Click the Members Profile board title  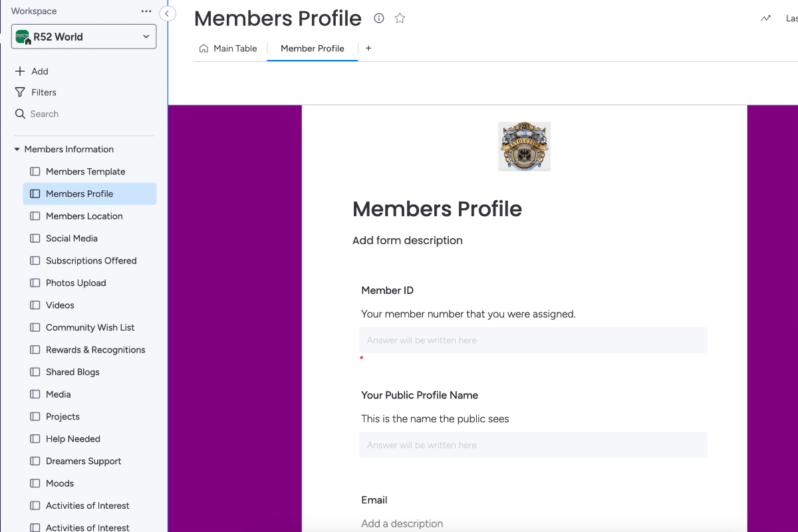coord(277,19)
